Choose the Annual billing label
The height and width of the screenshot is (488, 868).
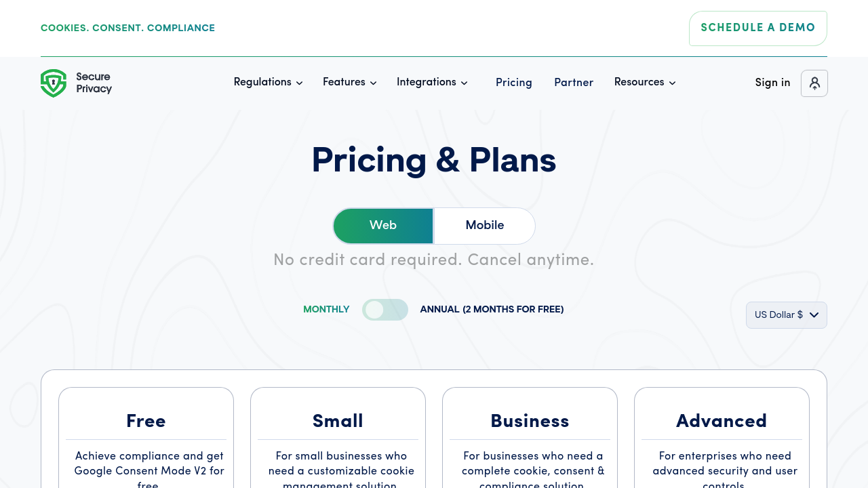click(x=492, y=310)
